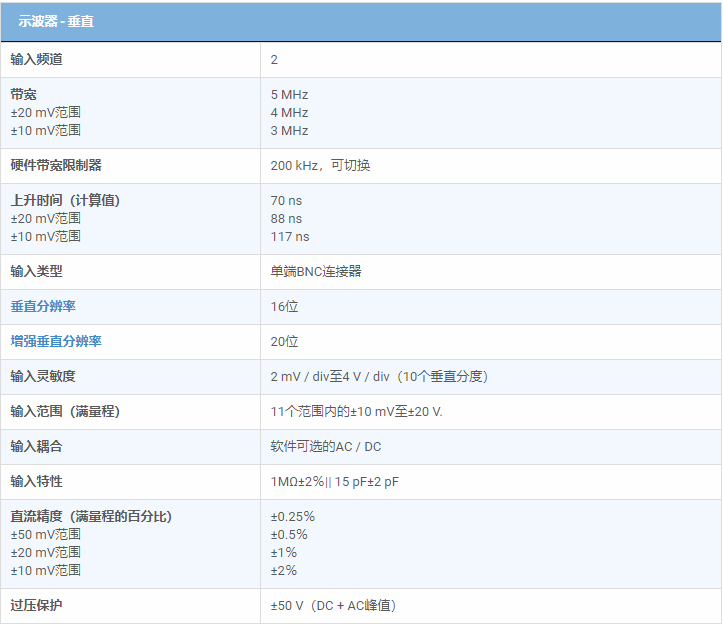Click the 示波器 - 垂直 table header
The image size is (723, 625).
(56, 21)
